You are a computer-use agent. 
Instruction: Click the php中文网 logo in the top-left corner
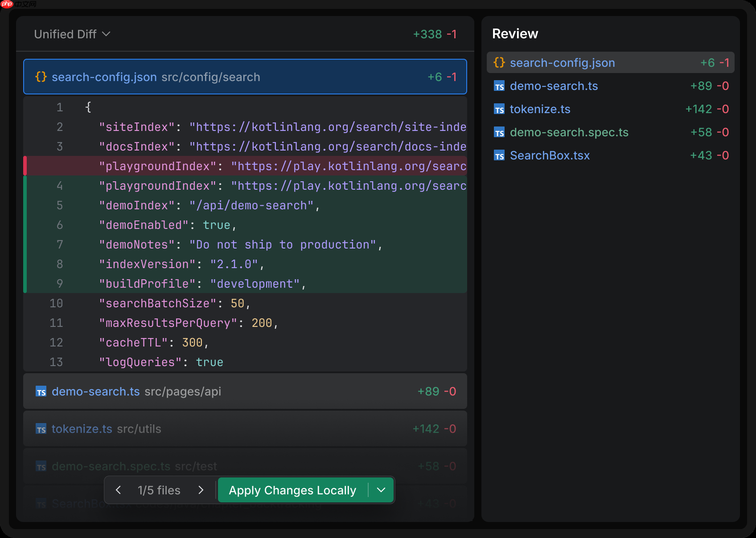18,5
